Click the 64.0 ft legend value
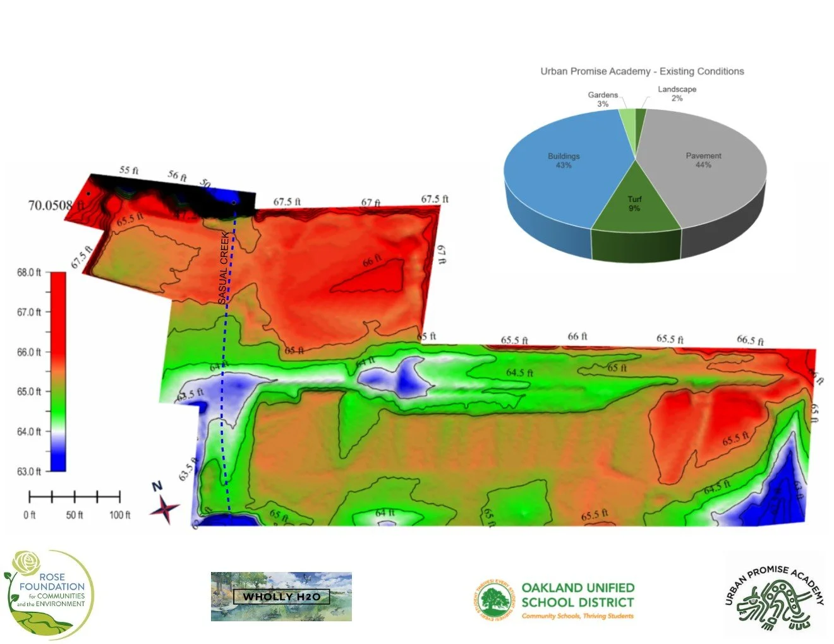The image size is (834, 644). (x=29, y=432)
